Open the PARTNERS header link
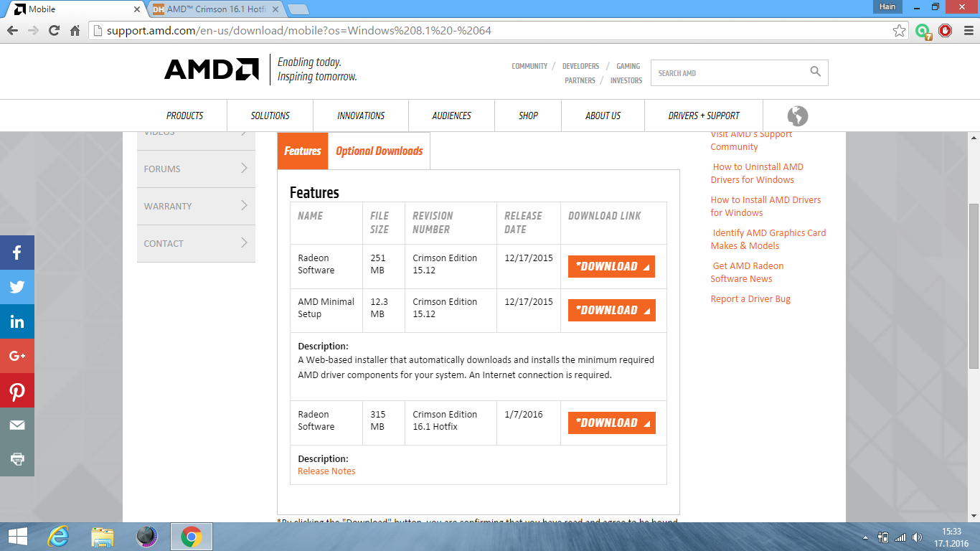Viewport: 980px width, 551px height. coord(580,80)
